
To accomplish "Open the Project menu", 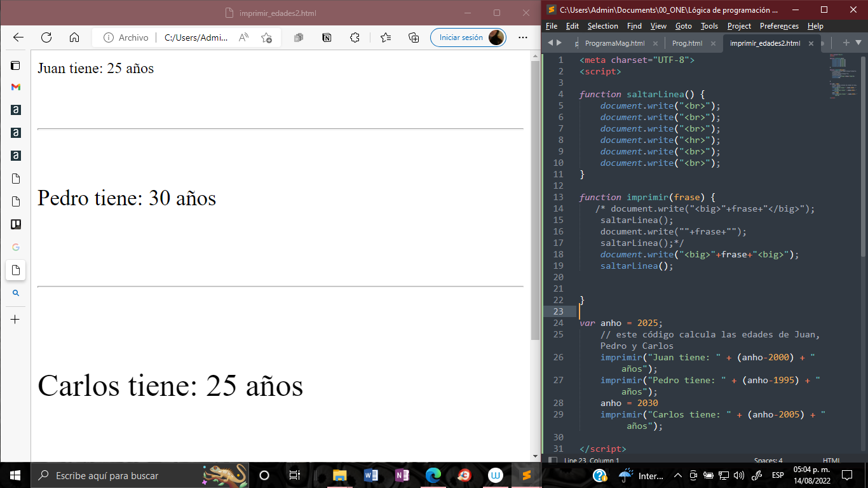I will (739, 26).
